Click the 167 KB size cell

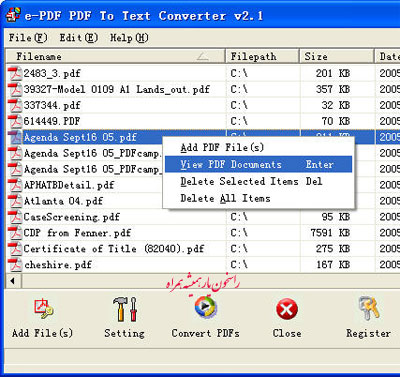[333, 265]
